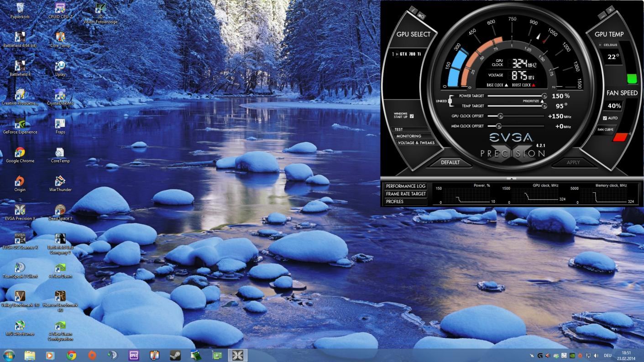Click the Power % monitoring graph
Image resolution: width=644 pixels, height=362 pixels.
(466, 194)
